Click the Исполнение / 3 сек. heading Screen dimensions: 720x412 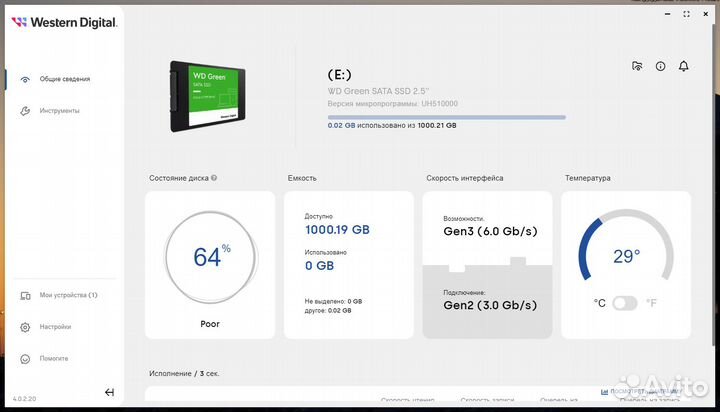(x=184, y=373)
